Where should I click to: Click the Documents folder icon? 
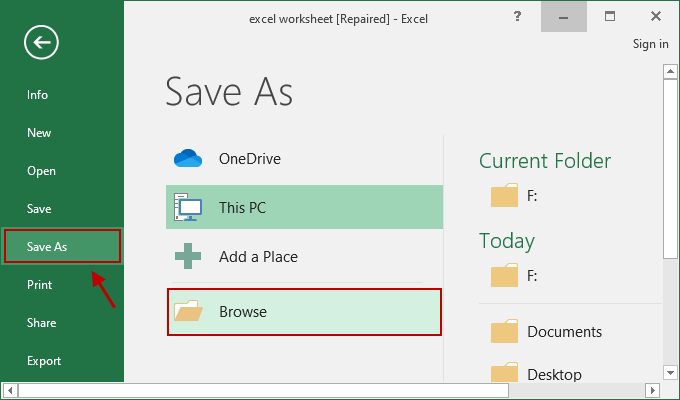coord(504,331)
